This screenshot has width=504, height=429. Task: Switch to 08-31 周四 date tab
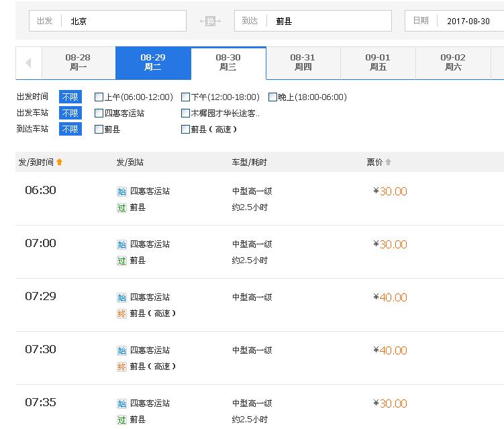coord(303,62)
